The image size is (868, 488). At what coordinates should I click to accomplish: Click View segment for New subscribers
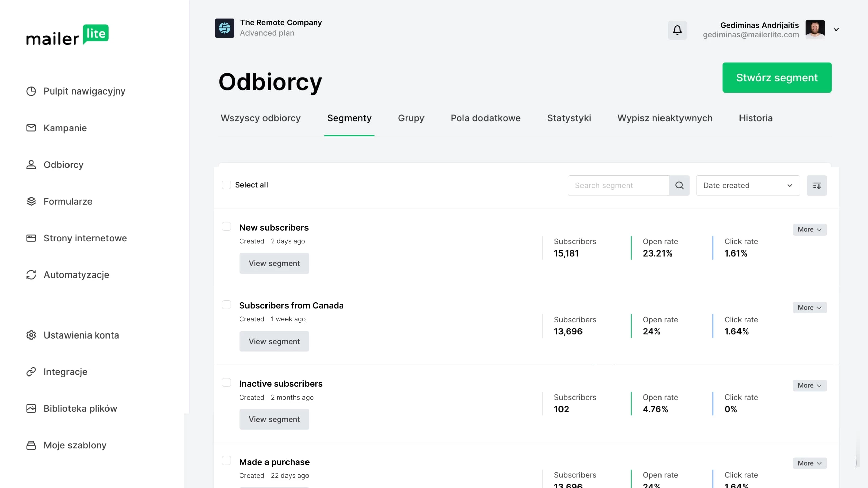click(274, 263)
